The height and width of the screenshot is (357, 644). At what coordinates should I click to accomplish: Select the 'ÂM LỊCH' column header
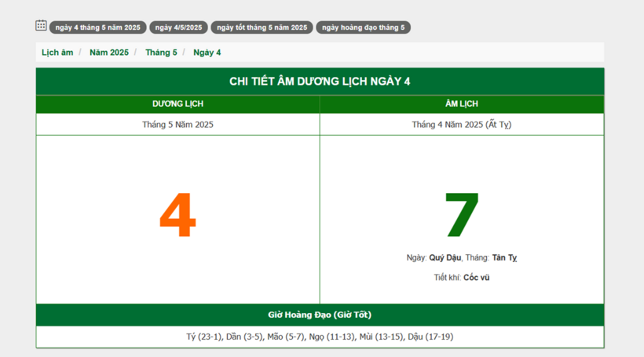click(x=462, y=104)
